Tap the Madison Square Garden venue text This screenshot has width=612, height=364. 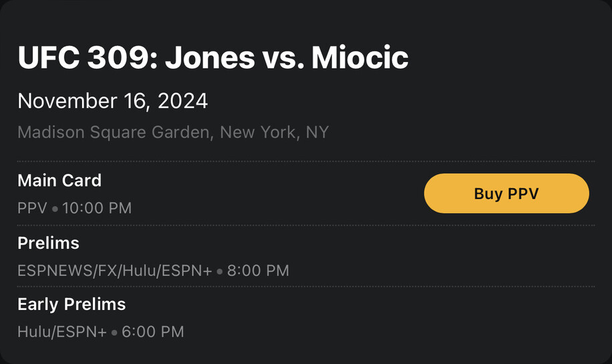coord(114,133)
